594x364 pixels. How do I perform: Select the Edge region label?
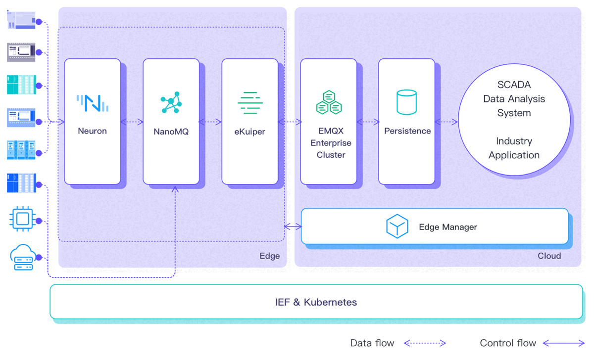269,256
